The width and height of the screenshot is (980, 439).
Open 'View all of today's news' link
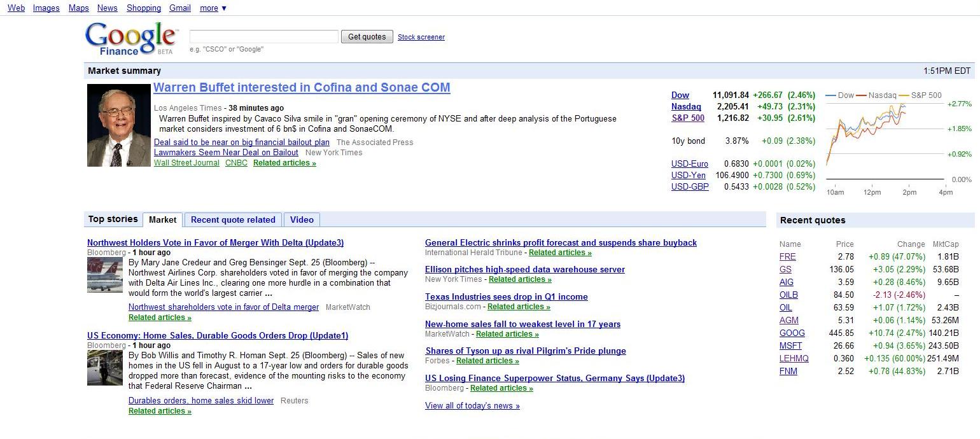point(472,406)
